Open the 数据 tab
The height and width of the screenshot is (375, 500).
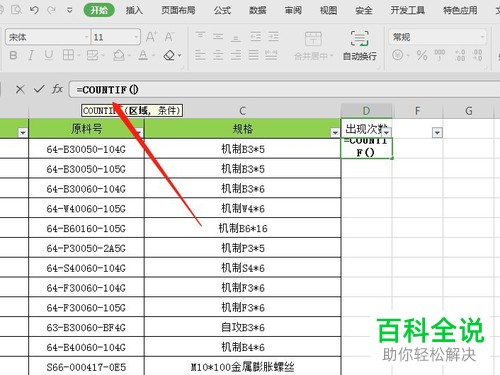click(x=258, y=10)
